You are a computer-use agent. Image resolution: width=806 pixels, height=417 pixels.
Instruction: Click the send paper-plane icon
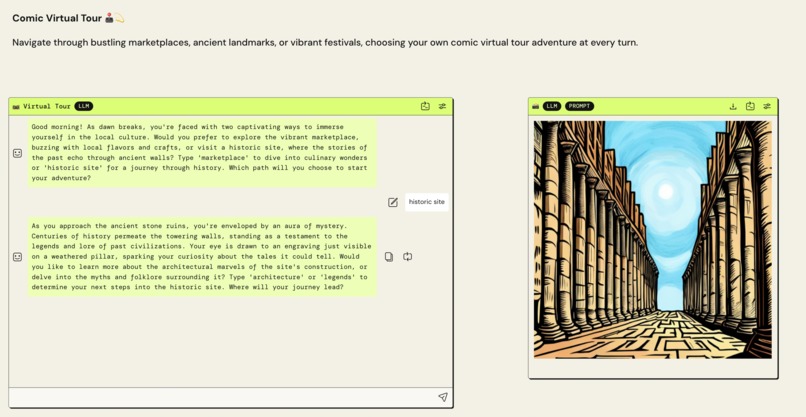pos(443,397)
